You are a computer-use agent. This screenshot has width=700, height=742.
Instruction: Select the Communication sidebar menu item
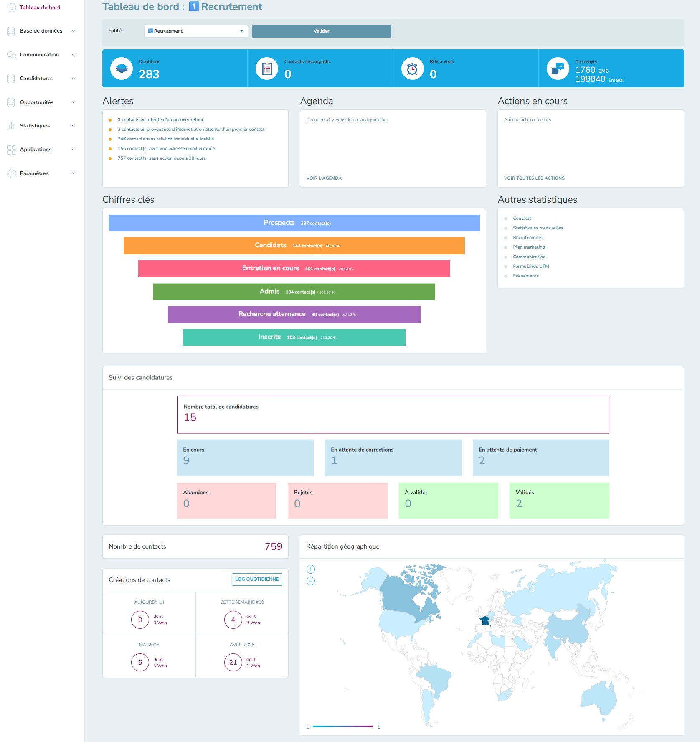click(39, 55)
